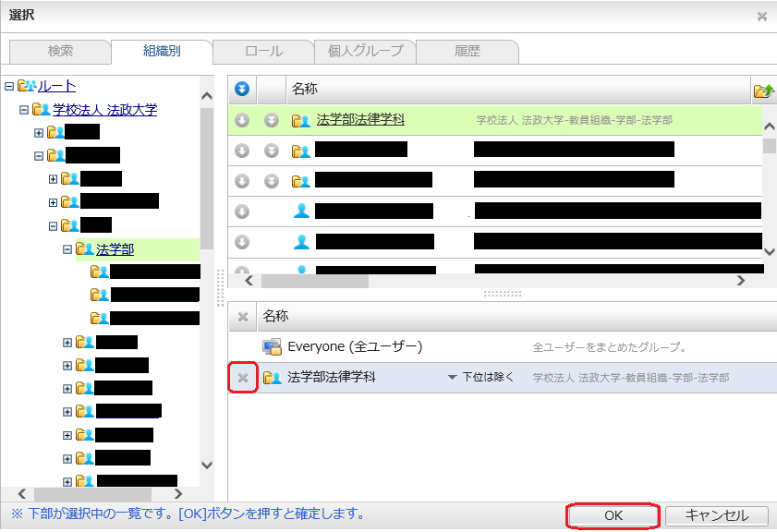Click the ルート folder icon

[x=27, y=86]
